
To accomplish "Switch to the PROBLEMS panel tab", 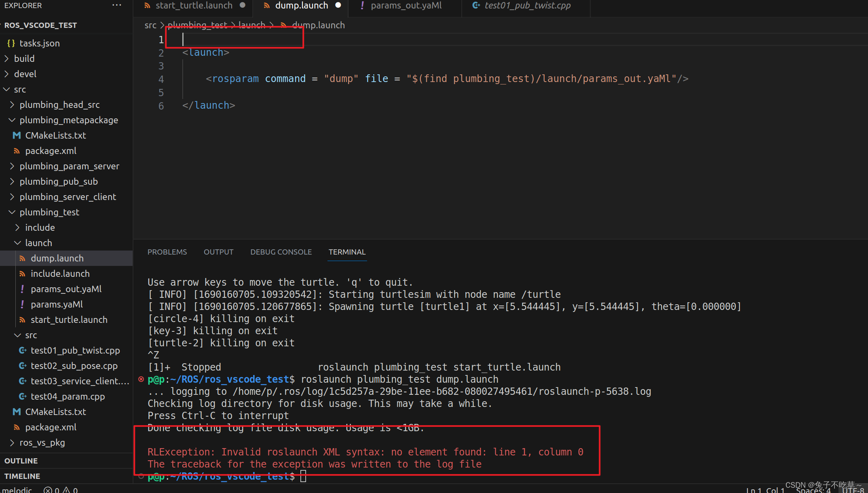I will (167, 252).
